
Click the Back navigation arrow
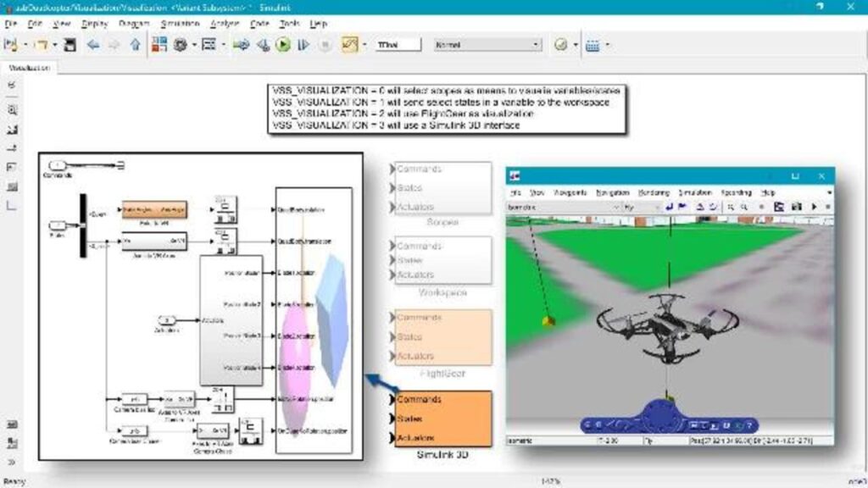pyautogui.click(x=92, y=45)
